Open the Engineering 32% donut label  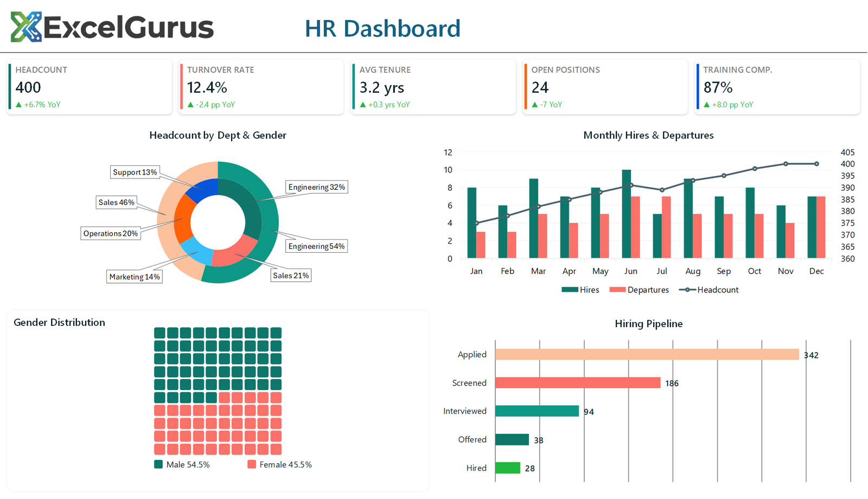[x=316, y=187]
